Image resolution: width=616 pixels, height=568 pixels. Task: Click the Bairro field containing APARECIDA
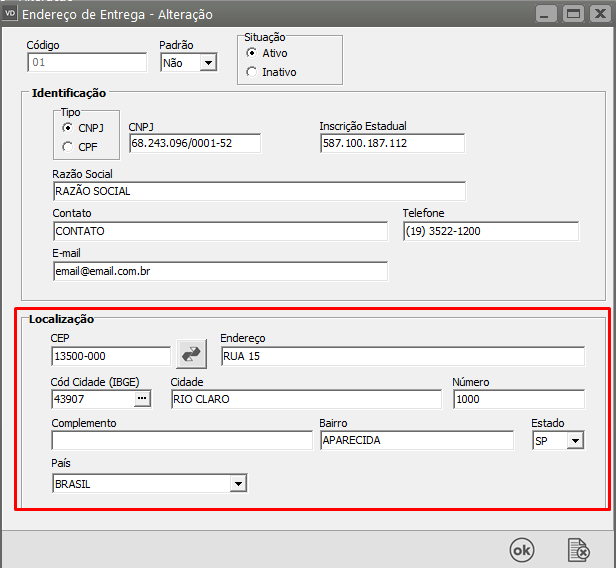415,440
